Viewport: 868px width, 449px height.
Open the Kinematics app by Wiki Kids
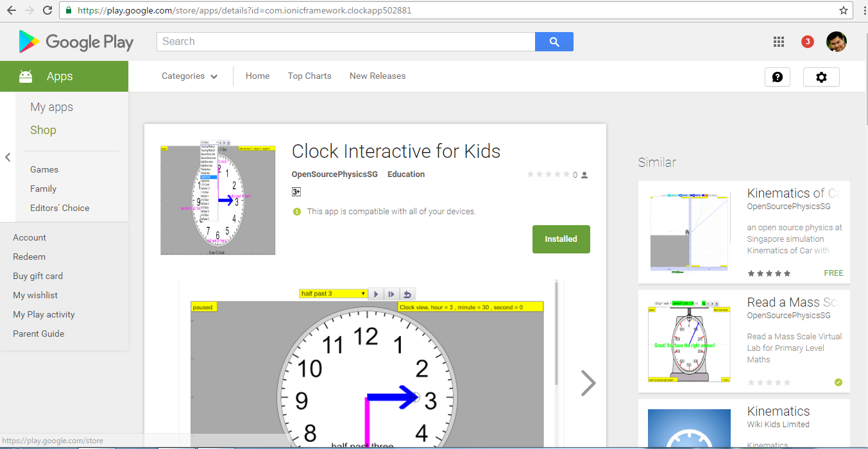pos(778,411)
